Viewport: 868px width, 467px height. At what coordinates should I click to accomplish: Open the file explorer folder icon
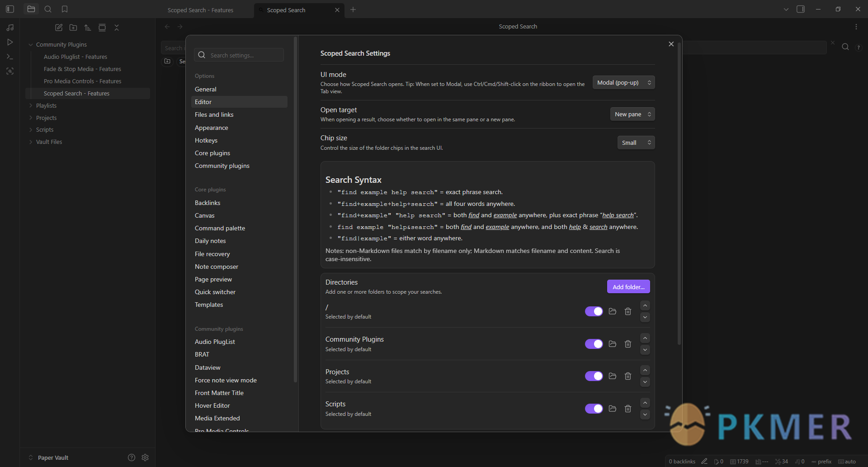point(31,9)
